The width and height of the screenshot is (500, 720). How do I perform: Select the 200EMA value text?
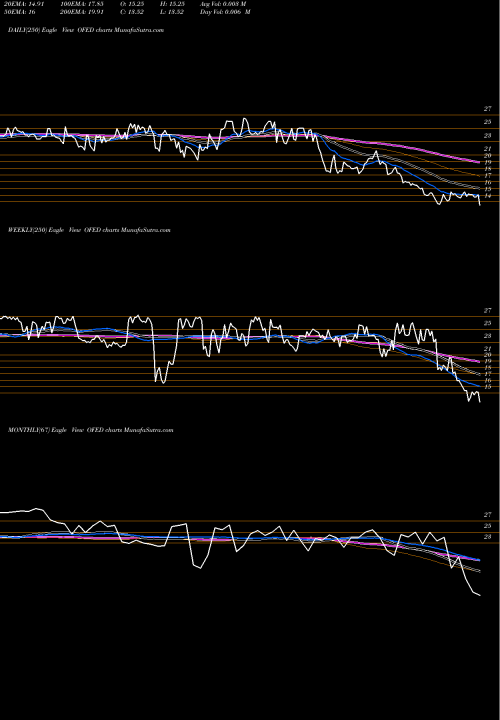[84, 12]
